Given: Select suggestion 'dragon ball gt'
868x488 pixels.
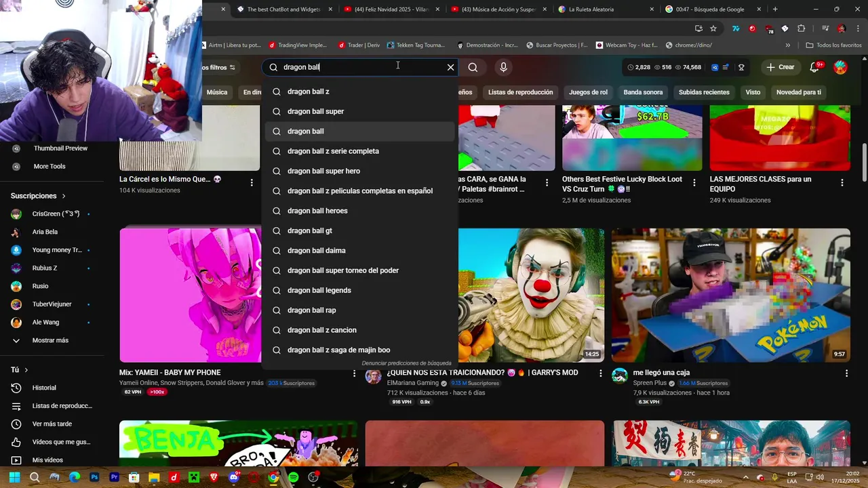Looking at the screenshot, I should point(359,230).
